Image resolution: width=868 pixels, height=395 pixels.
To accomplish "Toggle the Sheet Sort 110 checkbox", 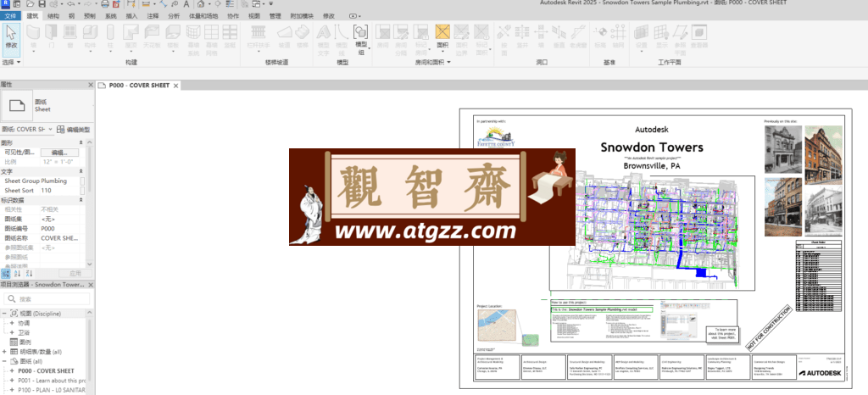I will point(82,191).
